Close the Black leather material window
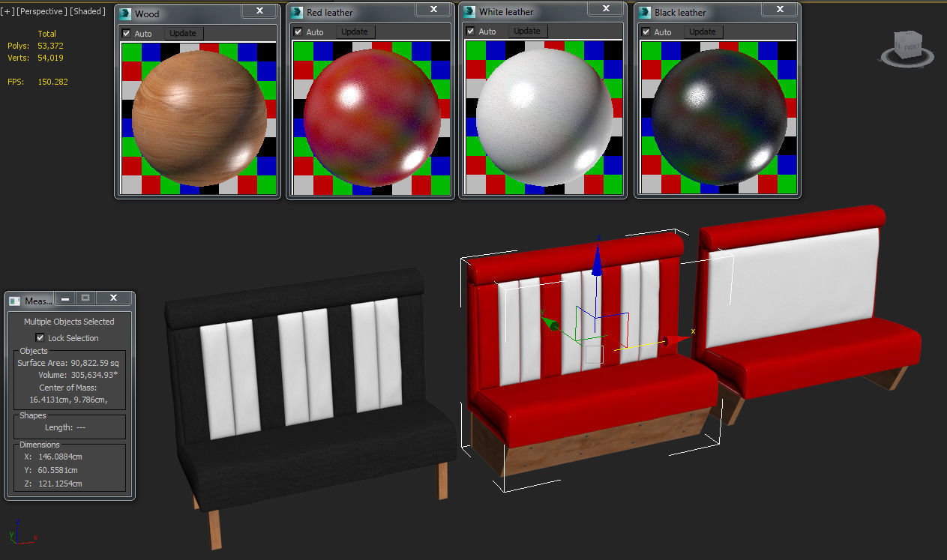The height and width of the screenshot is (560, 947). tap(778, 9)
